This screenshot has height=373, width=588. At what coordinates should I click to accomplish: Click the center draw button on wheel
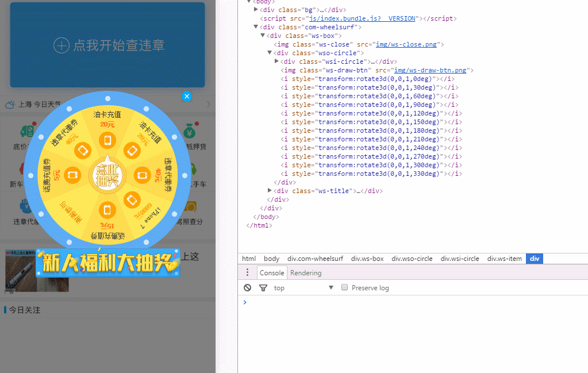pyautogui.click(x=107, y=175)
